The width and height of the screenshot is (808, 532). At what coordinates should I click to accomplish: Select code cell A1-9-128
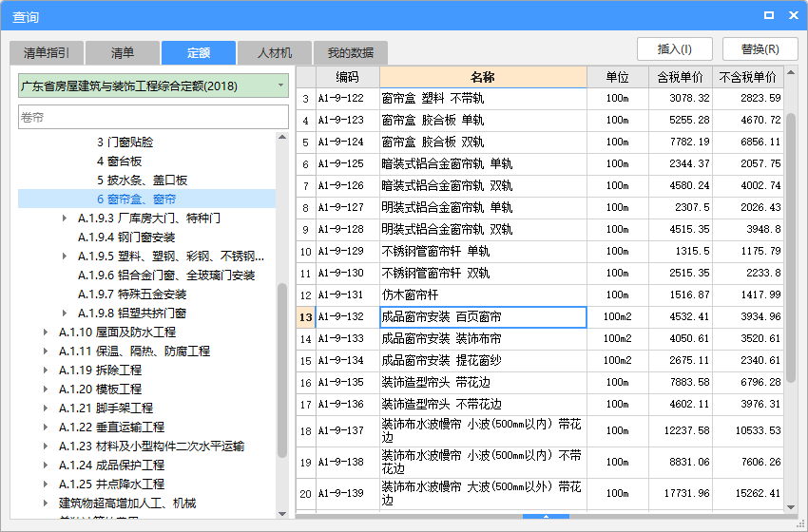coord(347,230)
